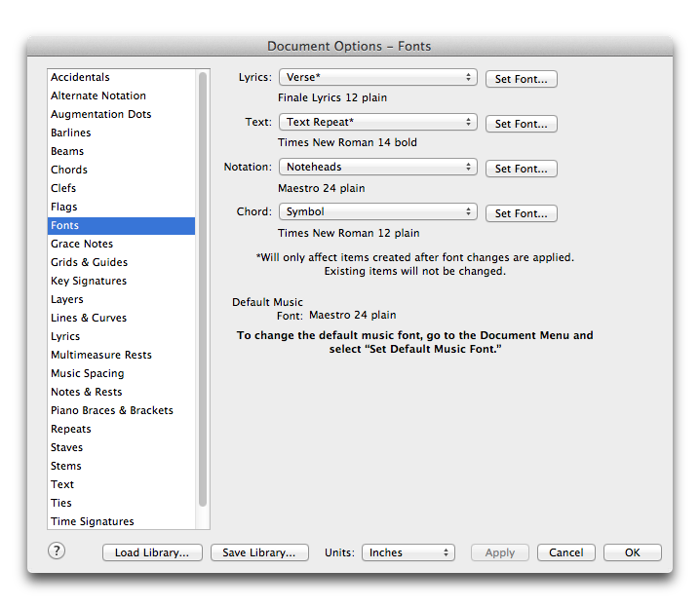The height and width of the screenshot is (608, 700).
Task: Open the Lyrics Verse dropdown
Action: pyautogui.click(x=378, y=77)
